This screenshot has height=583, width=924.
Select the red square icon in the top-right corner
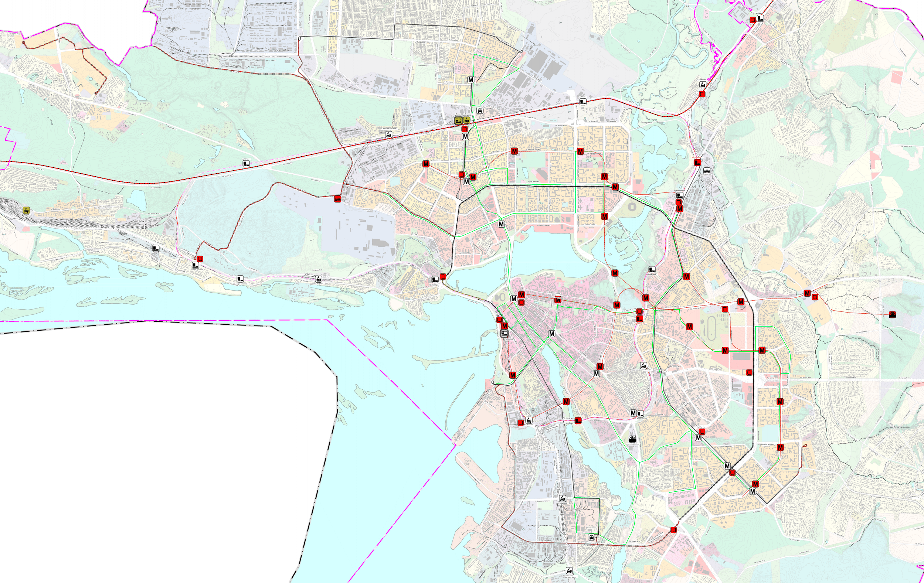[x=753, y=20]
